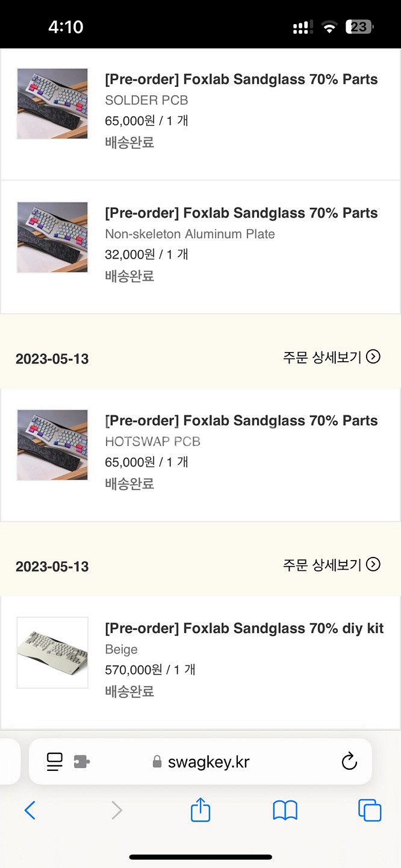
Task: Tap arrow icon beside HOTSWAP PCB order details
Action: pyautogui.click(x=374, y=357)
